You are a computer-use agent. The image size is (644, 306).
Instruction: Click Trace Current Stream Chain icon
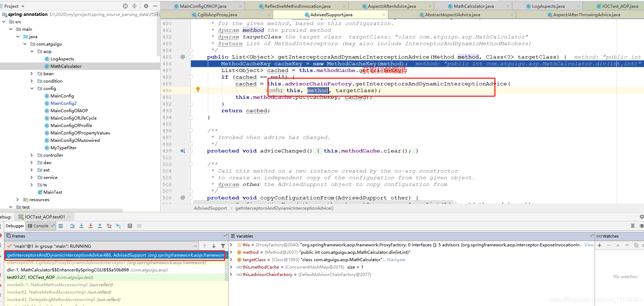139,226
